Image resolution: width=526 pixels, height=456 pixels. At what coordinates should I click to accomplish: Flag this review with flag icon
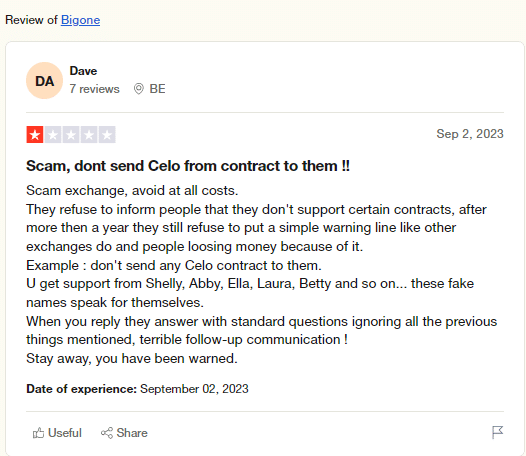pos(497,433)
